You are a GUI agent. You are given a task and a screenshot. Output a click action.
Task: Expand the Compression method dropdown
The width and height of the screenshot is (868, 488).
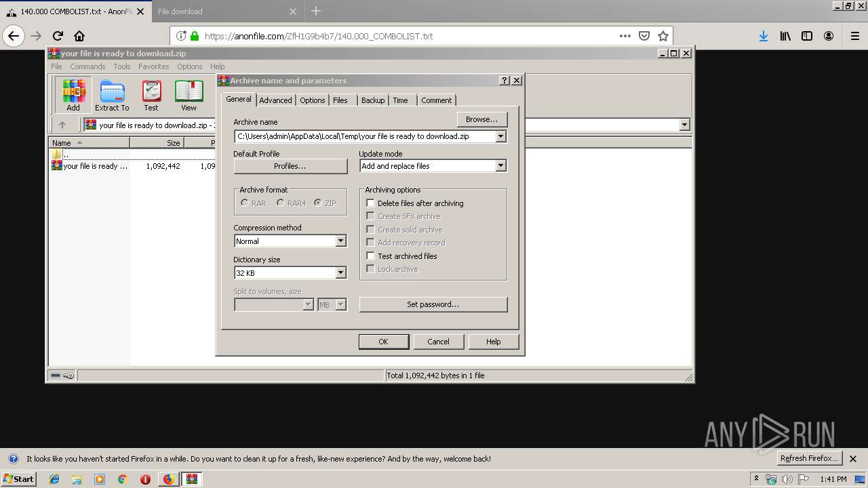pos(340,241)
